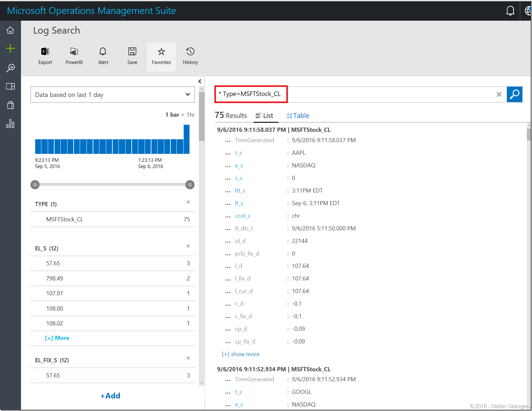Click the globe icon in top bar
This screenshot has width=532, height=411.
click(528, 11)
